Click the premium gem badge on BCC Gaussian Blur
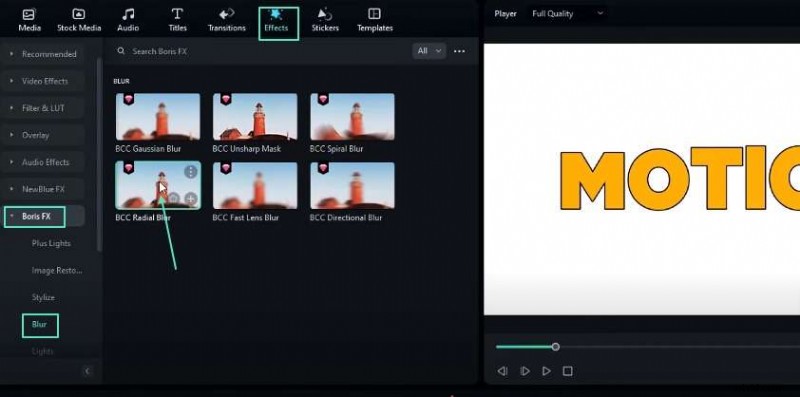Image resolution: width=800 pixels, height=397 pixels. [129, 99]
